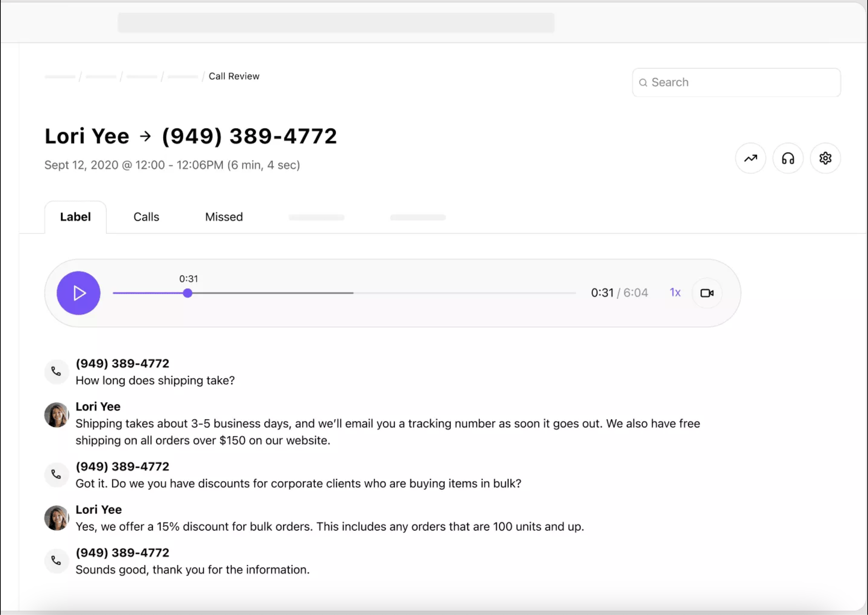Click the trending arrow analytics icon
868x615 pixels.
tap(750, 158)
